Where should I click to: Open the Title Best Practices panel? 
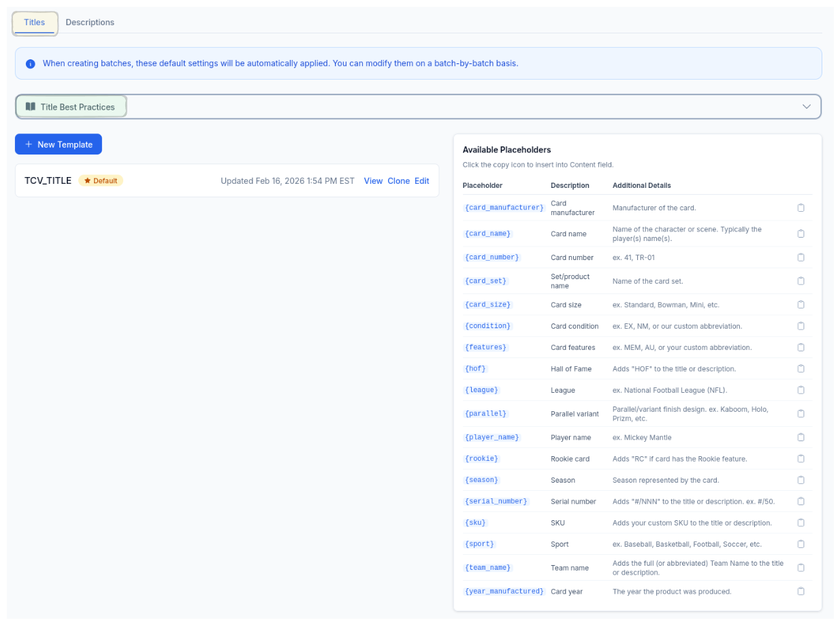(x=71, y=106)
